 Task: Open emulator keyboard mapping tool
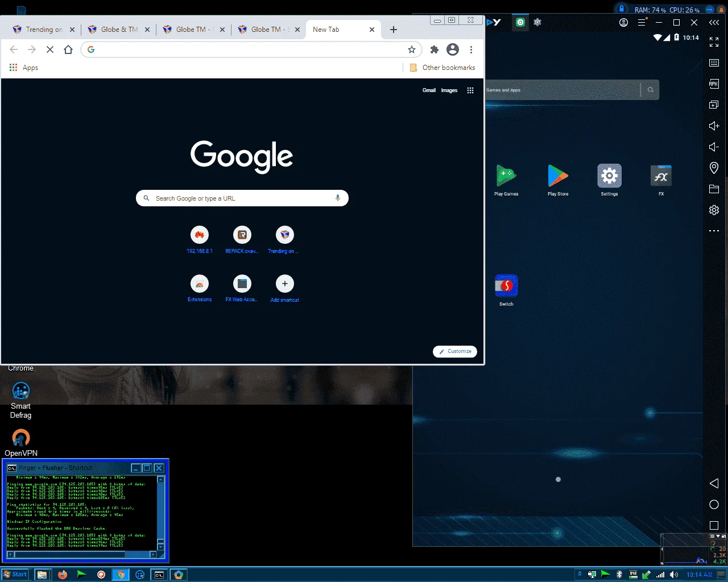[714, 63]
